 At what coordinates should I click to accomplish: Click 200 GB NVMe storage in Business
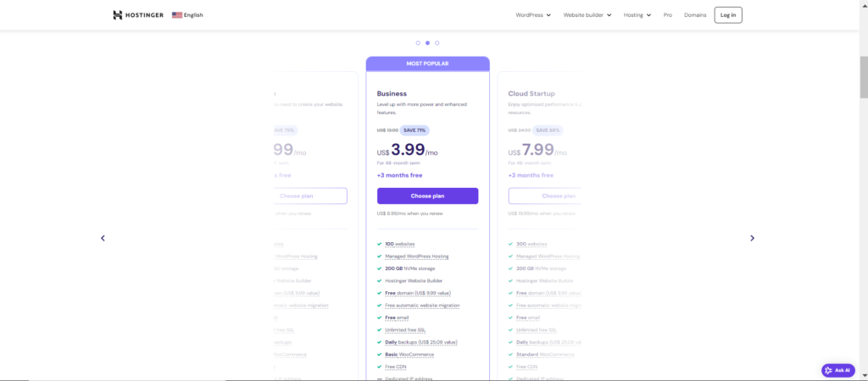409,268
